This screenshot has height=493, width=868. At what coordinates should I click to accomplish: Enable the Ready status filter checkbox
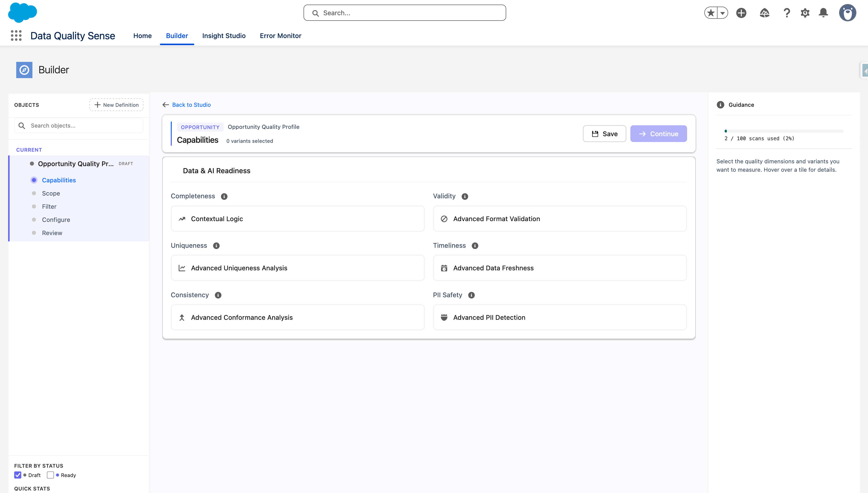tap(50, 475)
